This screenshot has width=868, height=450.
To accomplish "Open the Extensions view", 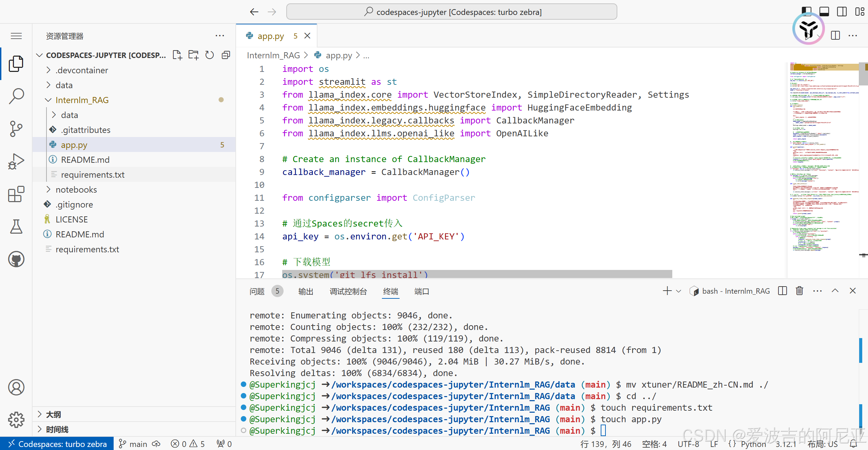I will pos(16,194).
